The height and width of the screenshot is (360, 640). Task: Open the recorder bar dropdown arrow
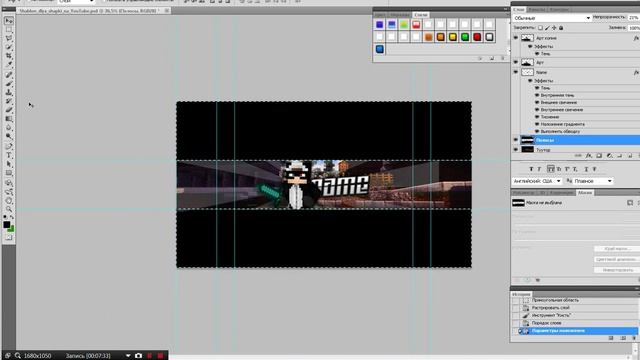[128, 356]
